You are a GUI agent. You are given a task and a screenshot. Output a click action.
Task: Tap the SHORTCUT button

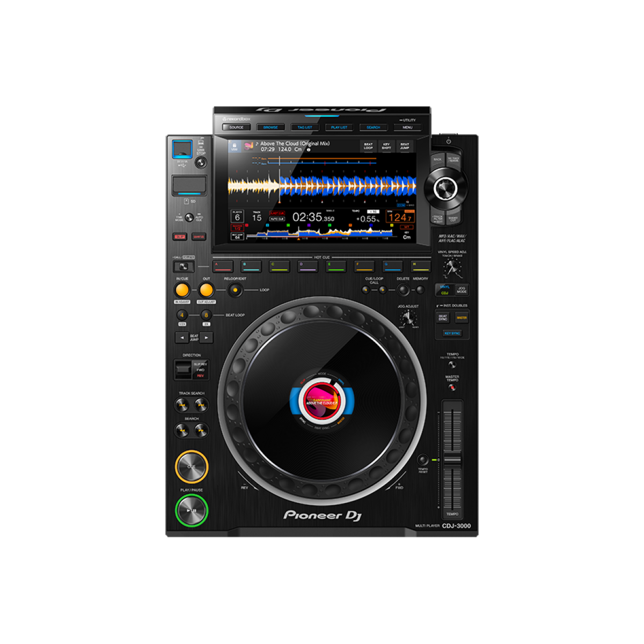454,218
